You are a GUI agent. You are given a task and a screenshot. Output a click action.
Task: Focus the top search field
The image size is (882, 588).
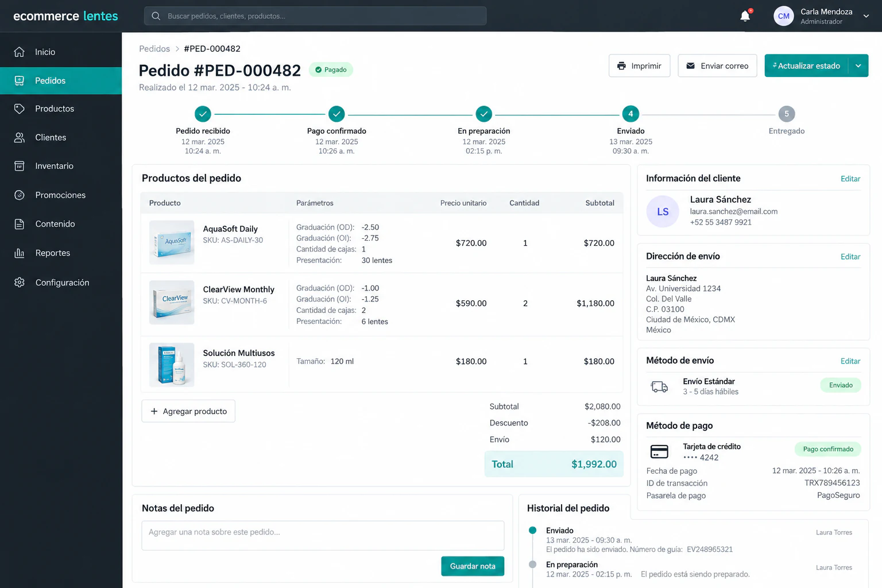[x=315, y=16]
